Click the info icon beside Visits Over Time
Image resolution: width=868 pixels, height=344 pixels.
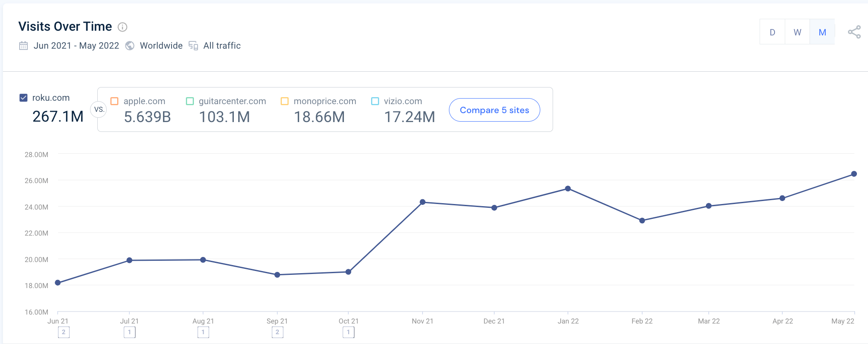(x=122, y=27)
